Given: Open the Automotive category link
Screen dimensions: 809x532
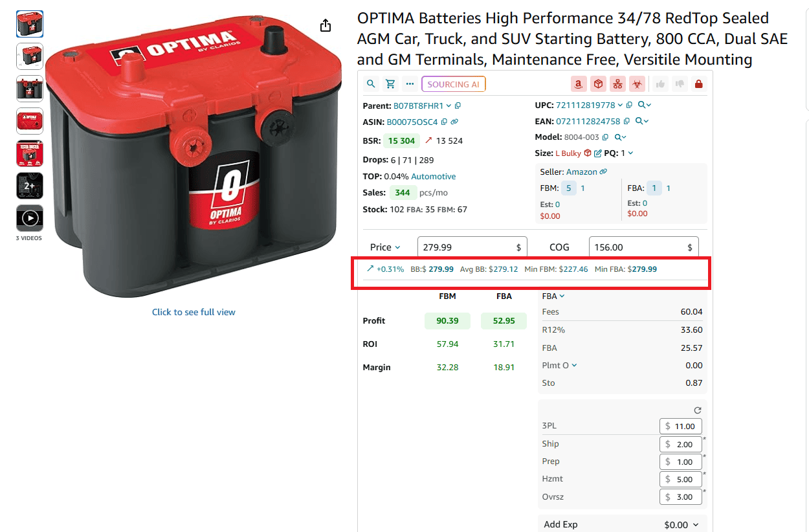Looking at the screenshot, I should pos(433,176).
